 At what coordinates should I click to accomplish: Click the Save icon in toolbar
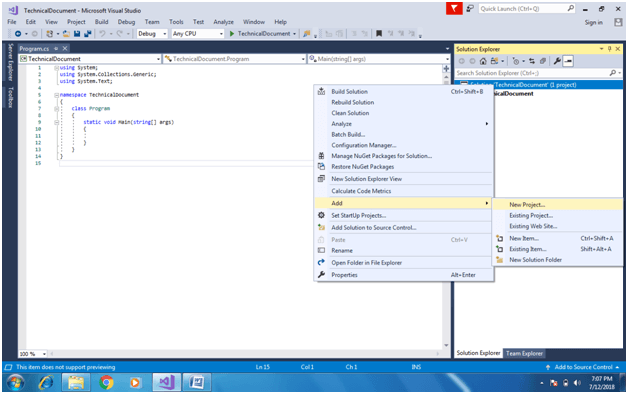pyautogui.click(x=77, y=34)
